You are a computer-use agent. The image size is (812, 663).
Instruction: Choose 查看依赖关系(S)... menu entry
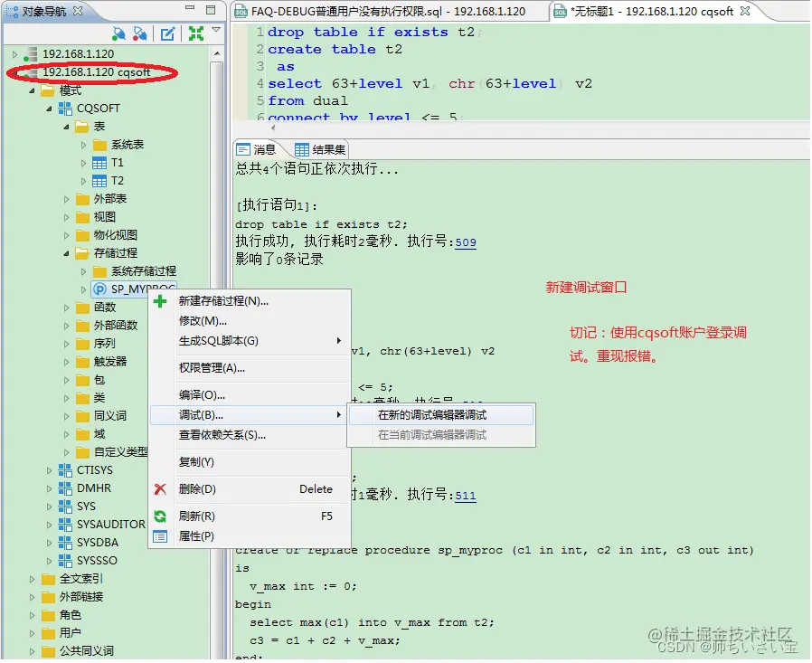250,436
